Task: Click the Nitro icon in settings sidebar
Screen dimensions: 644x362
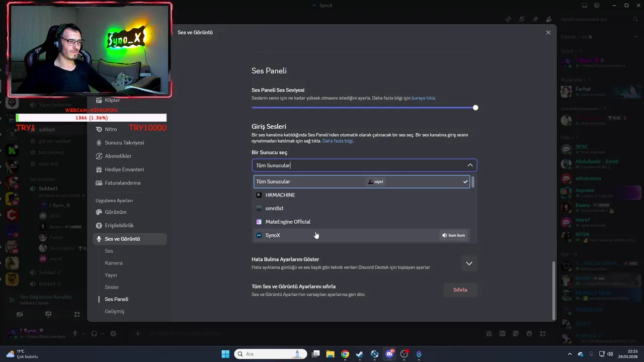Action: pos(99,129)
